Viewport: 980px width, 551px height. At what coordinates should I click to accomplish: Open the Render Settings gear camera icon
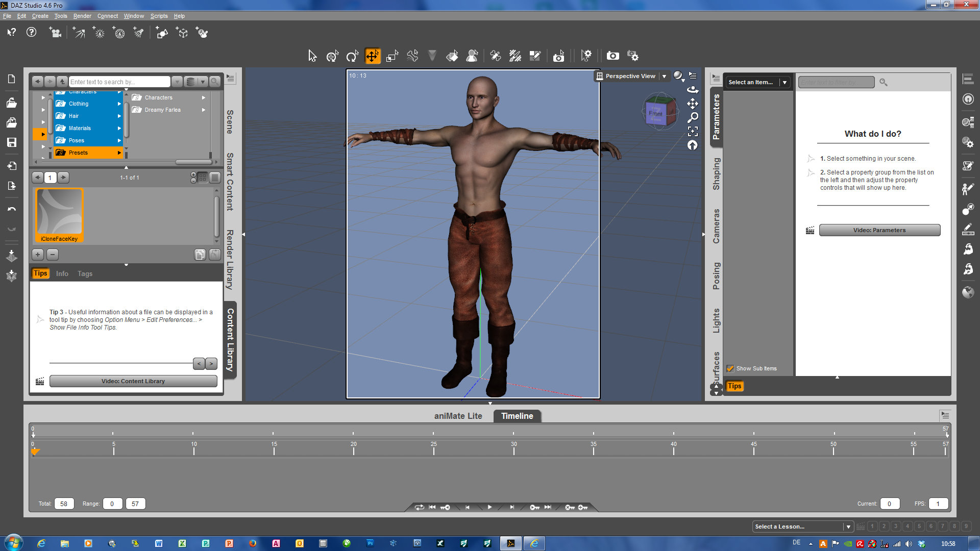[x=633, y=56]
